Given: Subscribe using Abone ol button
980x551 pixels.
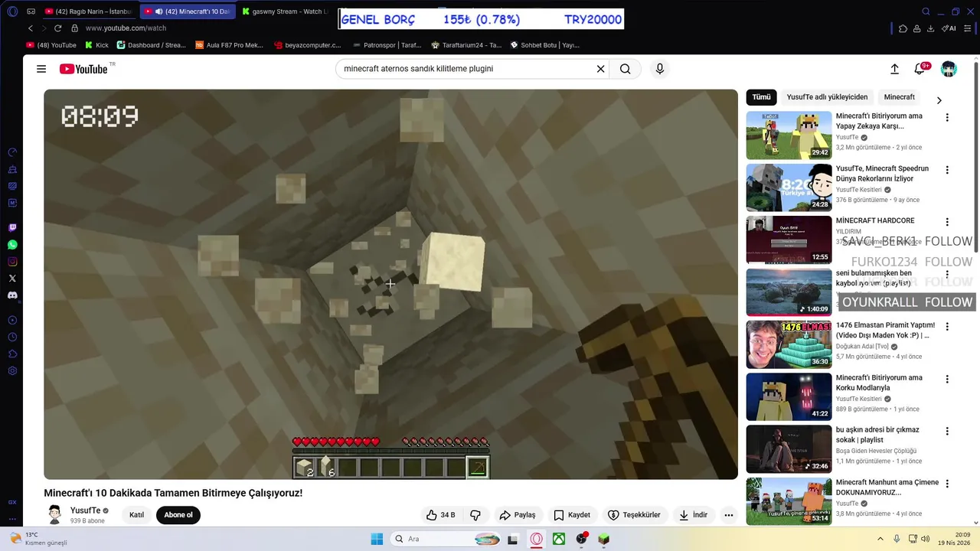Looking at the screenshot, I should coord(178,515).
